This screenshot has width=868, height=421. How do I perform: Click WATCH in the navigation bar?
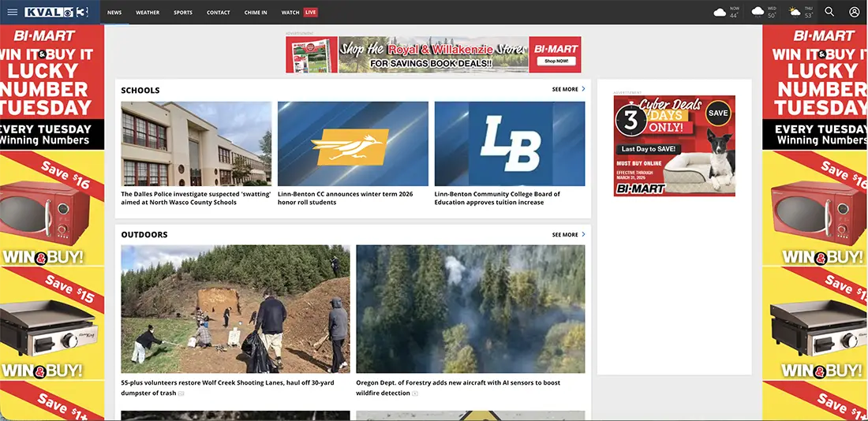tap(290, 12)
